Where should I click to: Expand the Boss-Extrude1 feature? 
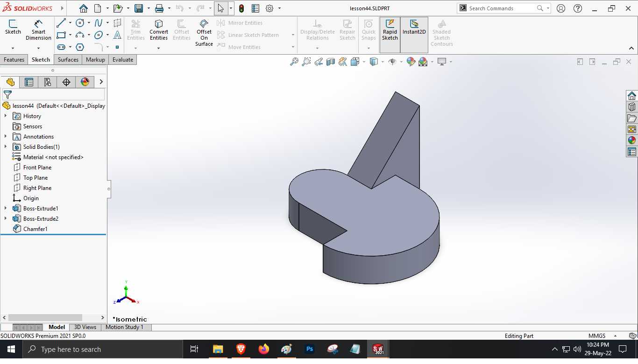tap(6, 208)
